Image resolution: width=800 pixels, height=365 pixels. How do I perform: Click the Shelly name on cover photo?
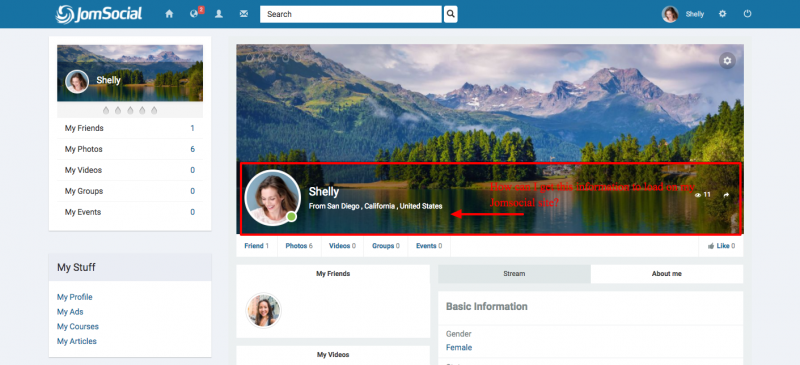click(323, 192)
